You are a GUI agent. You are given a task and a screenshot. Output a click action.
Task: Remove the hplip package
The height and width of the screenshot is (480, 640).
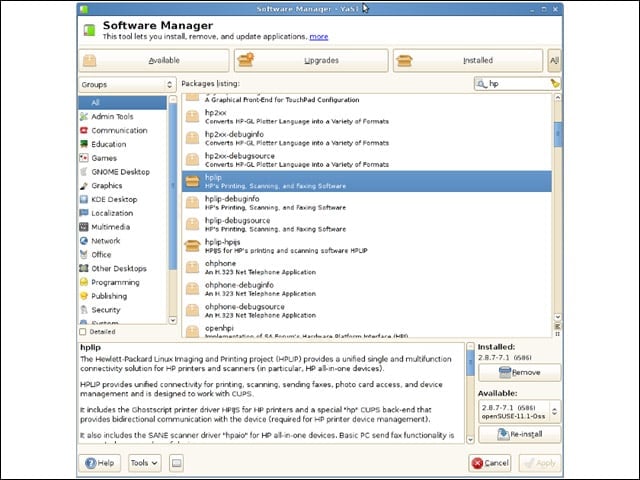[519, 373]
